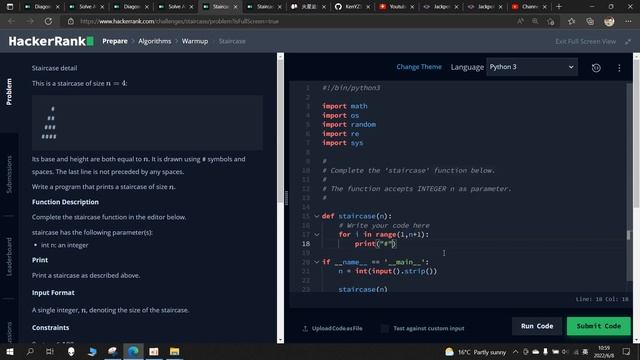
Task: Refresh the HackerRank page
Action: click(x=48, y=21)
